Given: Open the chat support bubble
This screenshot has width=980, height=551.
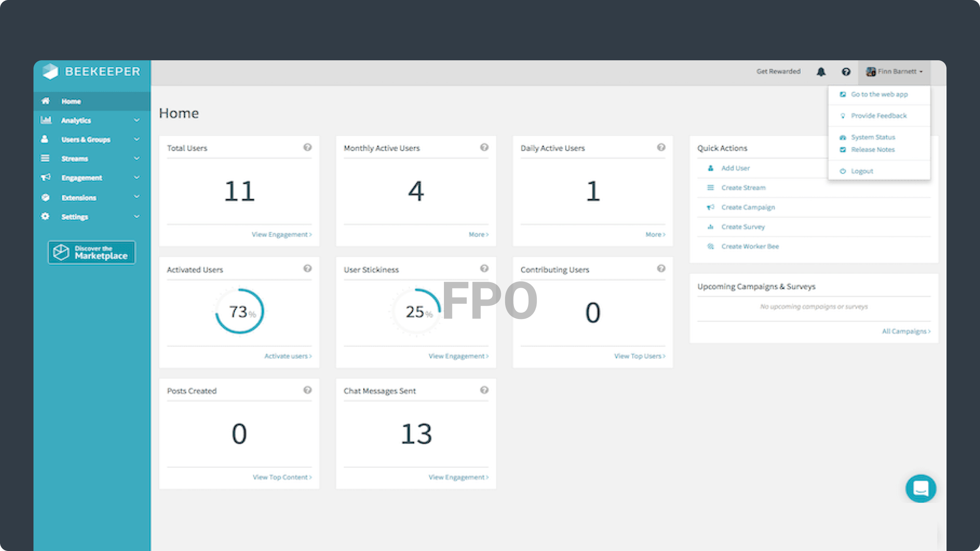Looking at the screenshot, I should pyautogui.click(x=921, y=488).
